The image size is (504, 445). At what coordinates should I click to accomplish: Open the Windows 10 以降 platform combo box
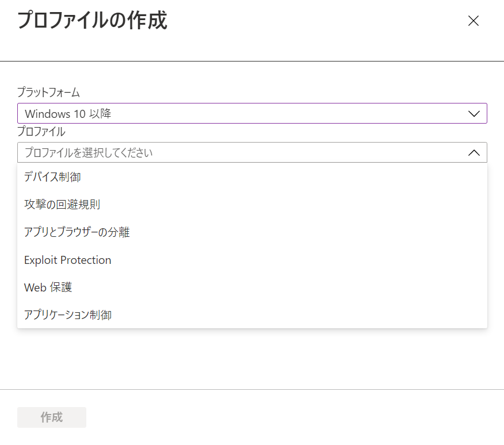click(x=252, y=113)
